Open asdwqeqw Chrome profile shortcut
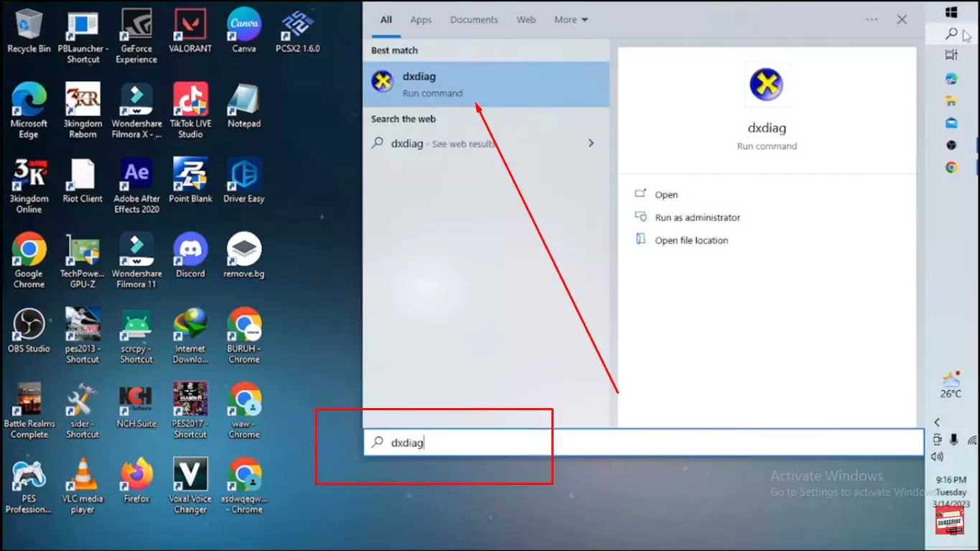This screenshot has height=551, width=980. 244,486
